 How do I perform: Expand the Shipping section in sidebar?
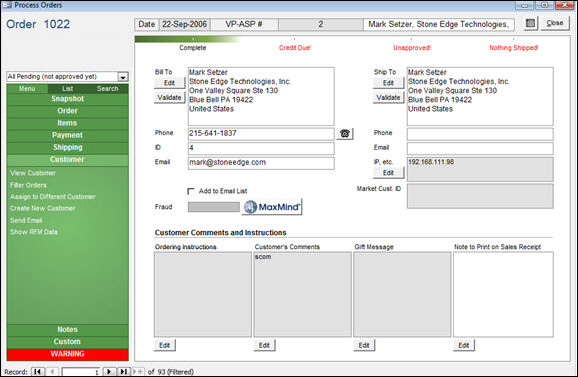coord(67,147)
